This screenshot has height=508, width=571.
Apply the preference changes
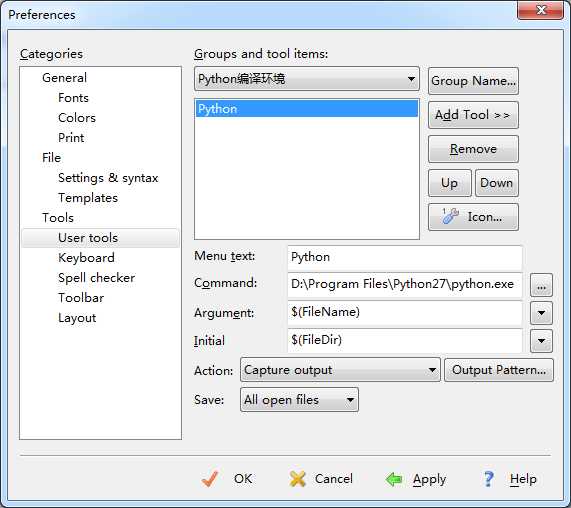click(416, 479)
